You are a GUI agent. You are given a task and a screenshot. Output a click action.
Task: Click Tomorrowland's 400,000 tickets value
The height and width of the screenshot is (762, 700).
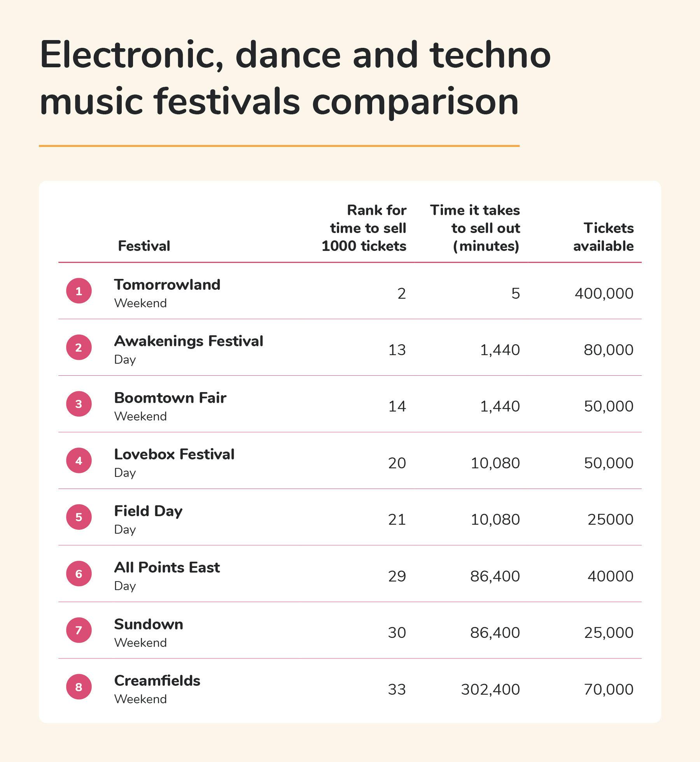604,293
